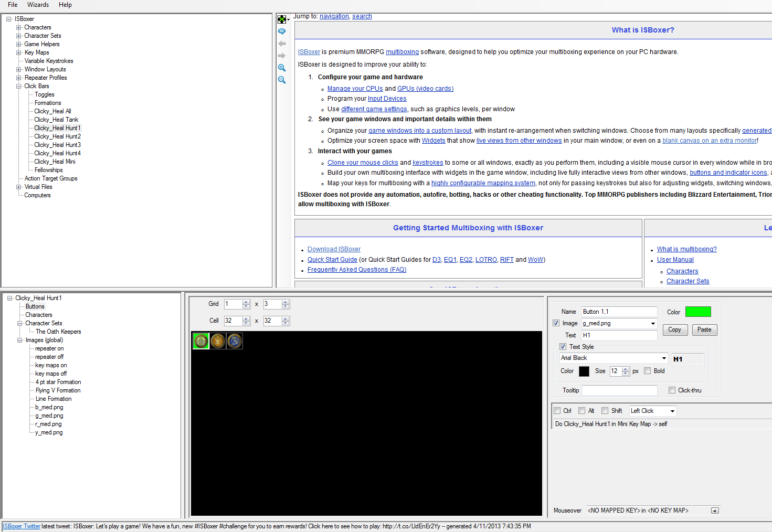The width and height of the screenshot is (772, 532).
Task: Open the Quick Start Guide link
Action: point(332,260)
